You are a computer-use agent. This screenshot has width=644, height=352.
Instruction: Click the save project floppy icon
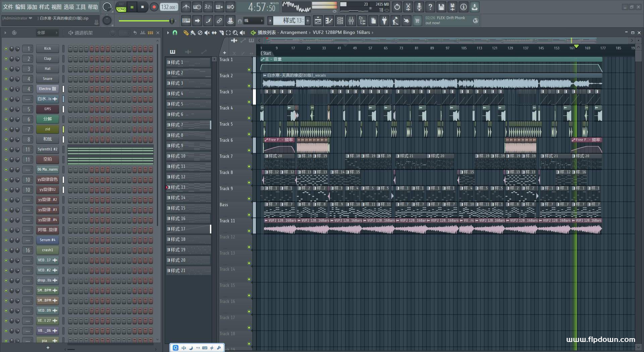pos(441,7)
